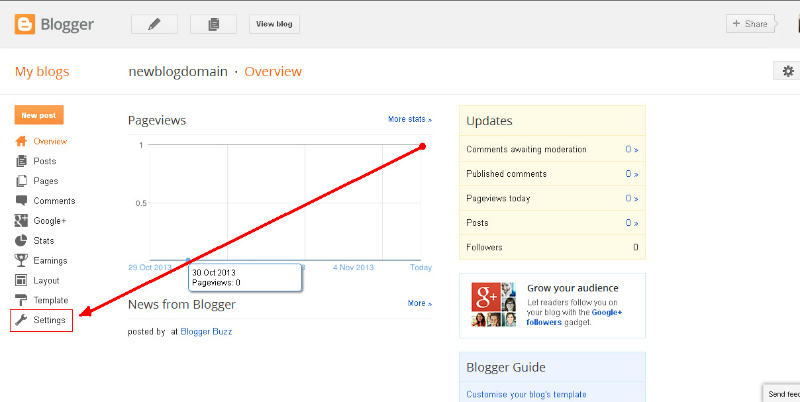
Task: Click the Earnings trophy icon
Action: [x=21, y=261]
